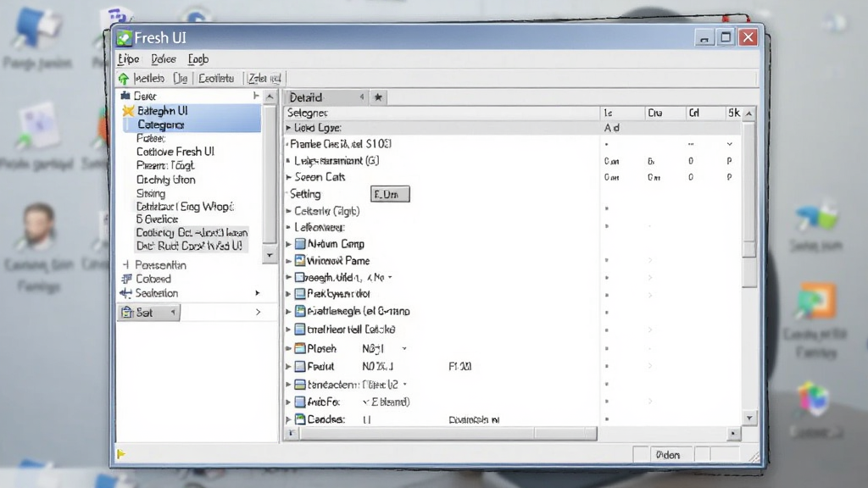This screenshot has width=868, height=488.
Task: Click the "Zeler" toolbar item
Action: 264,79
